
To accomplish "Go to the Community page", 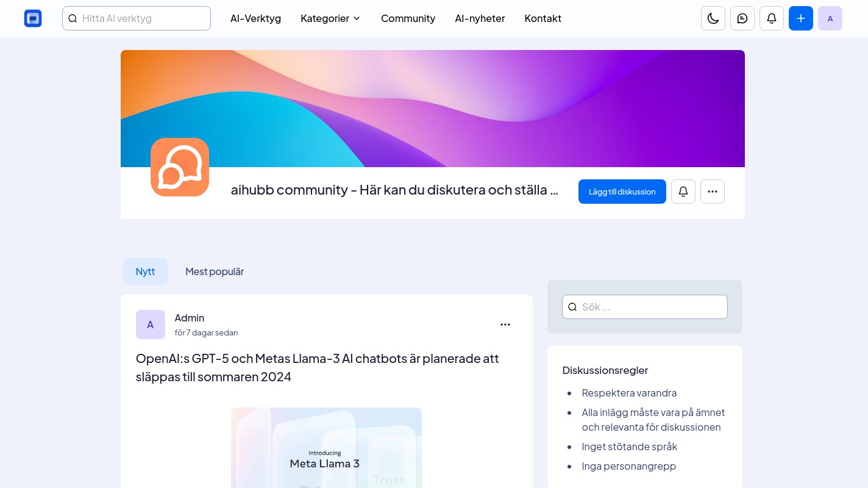I will point(408,18).
